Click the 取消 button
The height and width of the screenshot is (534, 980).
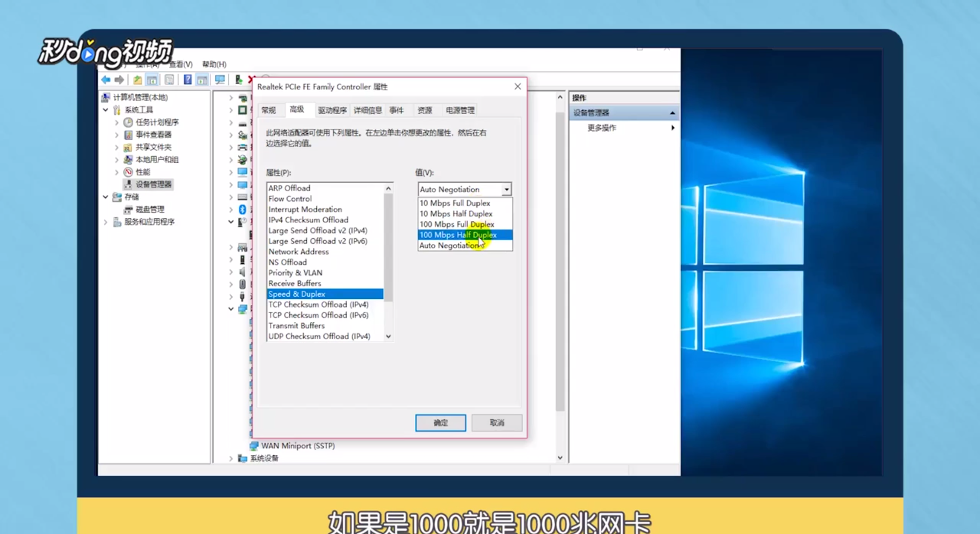pos(497,423)
